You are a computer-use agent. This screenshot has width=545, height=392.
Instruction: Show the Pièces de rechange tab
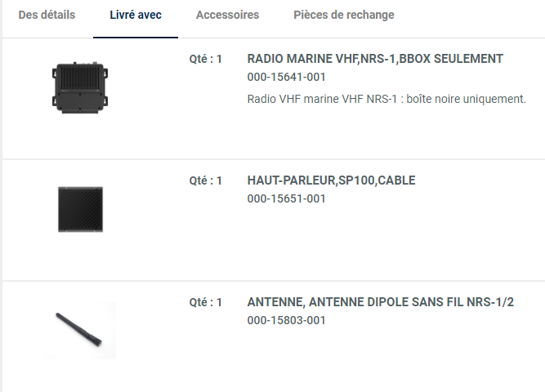pyautogui.click(x=343, y=16)
